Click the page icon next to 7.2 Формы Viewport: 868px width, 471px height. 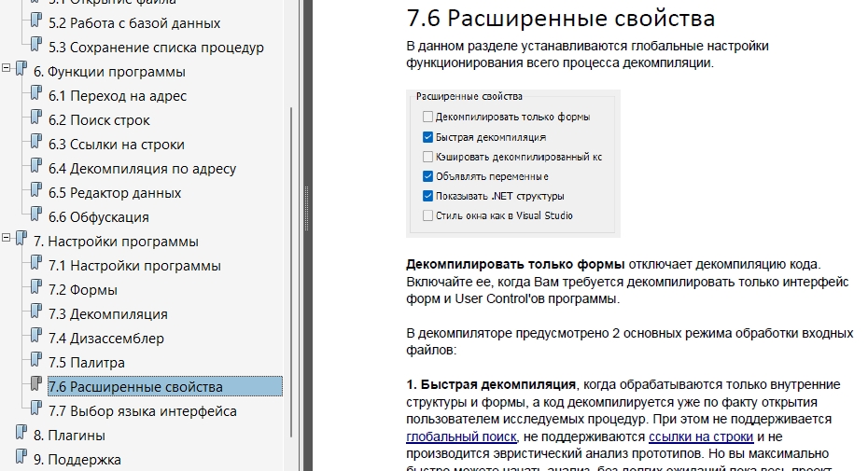pyautogui.click(x=36, y=287)
